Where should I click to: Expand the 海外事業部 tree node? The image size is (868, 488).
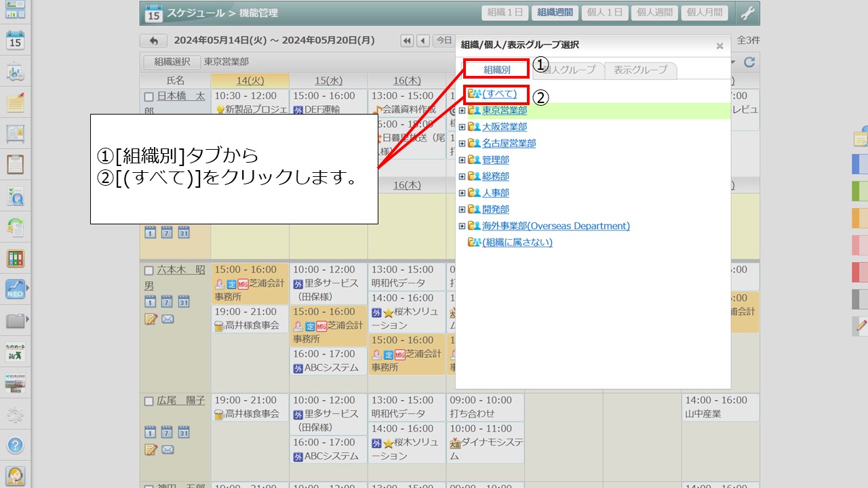462,226
